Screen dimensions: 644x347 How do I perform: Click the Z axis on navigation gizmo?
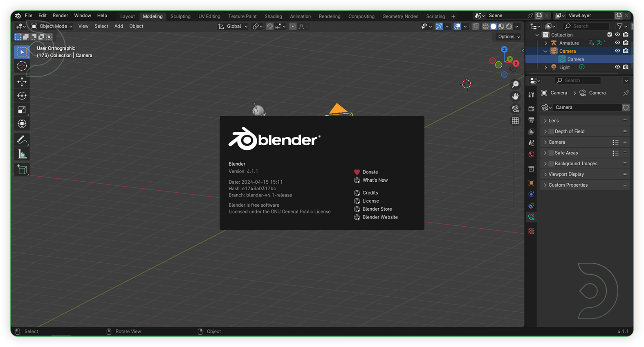504,49
